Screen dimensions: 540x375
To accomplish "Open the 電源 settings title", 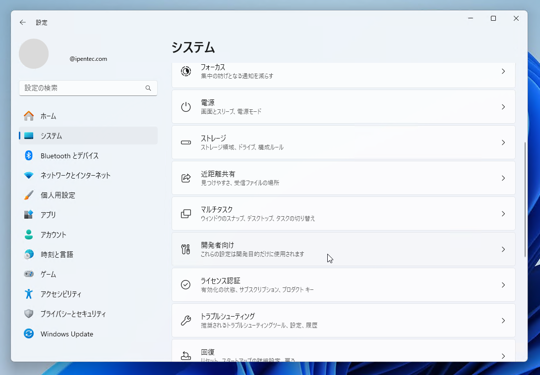I will 208,103.
